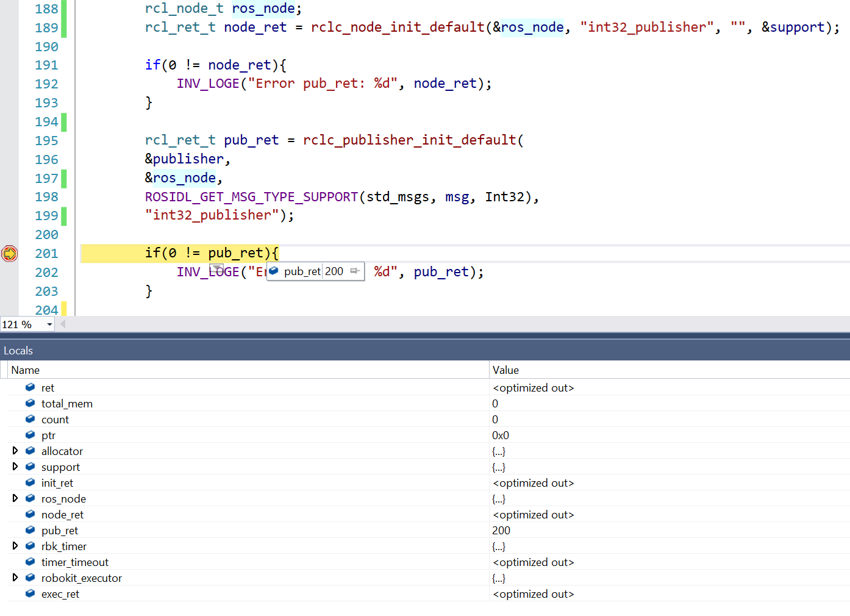
Task: Click the breakpoint execution arrow on line 201
Action: tap(10, 253)
